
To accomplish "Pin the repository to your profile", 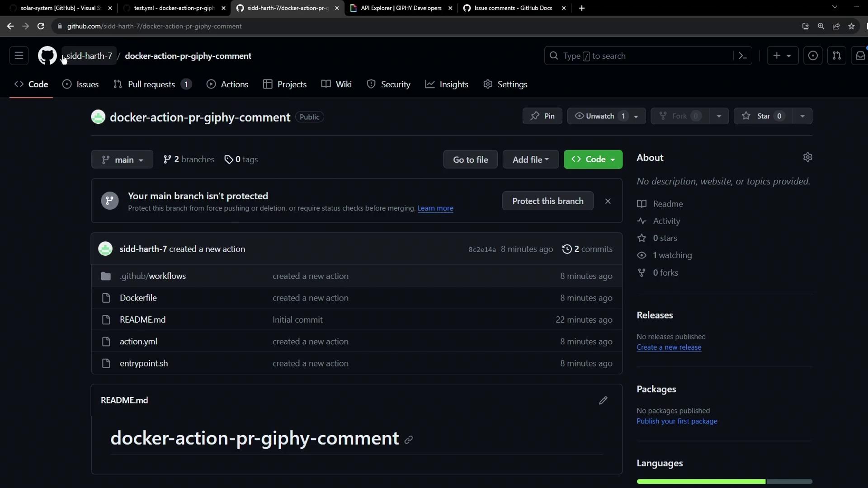I will [x=542, y=116].
